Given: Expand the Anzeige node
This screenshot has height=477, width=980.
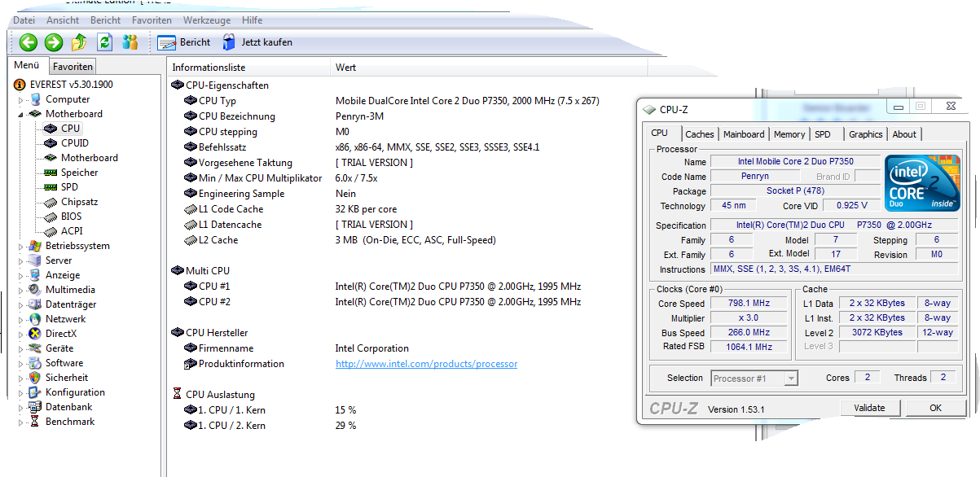Looking at the screenshot, I should tap(22, 275).
